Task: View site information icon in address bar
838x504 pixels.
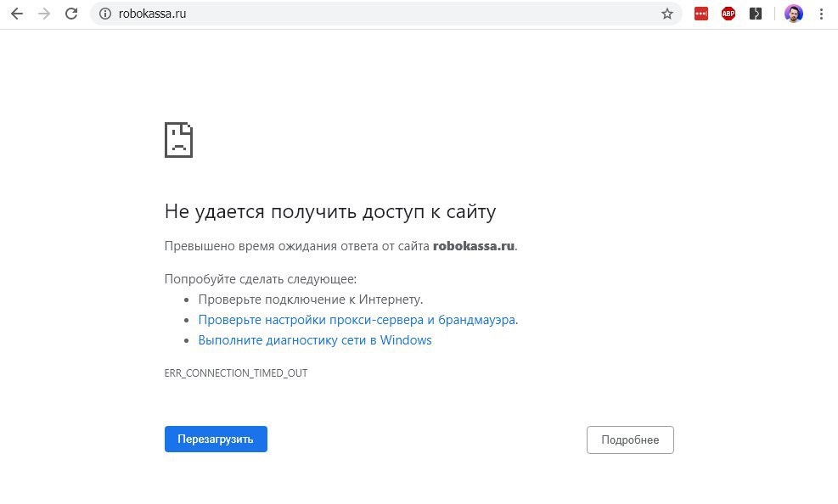Action: 105,14
